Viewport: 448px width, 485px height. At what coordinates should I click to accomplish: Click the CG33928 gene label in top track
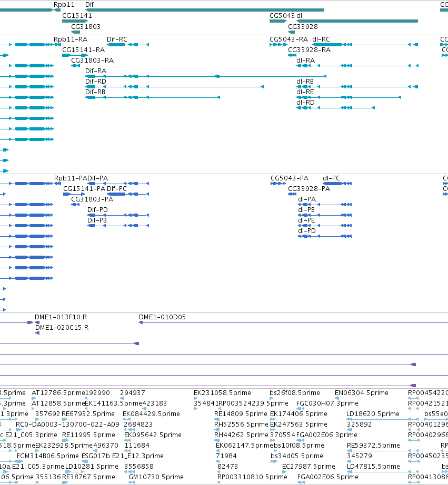coord(303,27)
